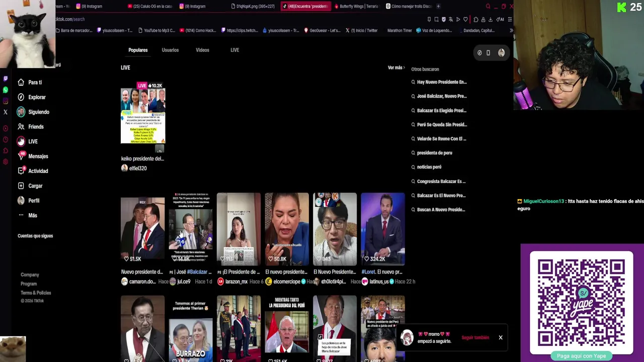Click the snapshot icon in address bar
This screenshot has height=362, width=644.
point(436,19)
